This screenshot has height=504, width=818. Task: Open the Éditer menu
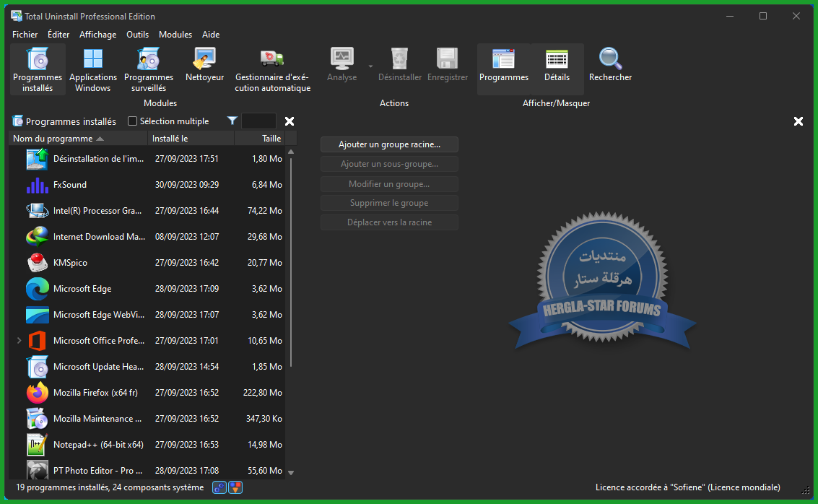coord(58,35)
